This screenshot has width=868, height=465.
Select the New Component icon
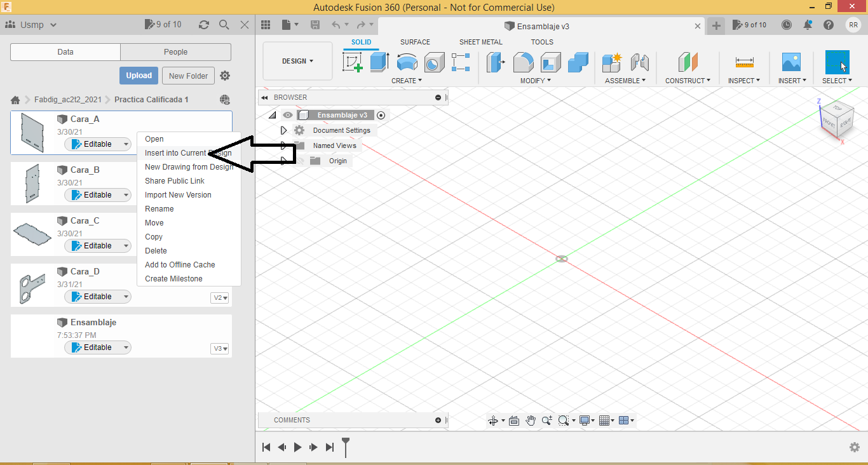coord(612,62)
